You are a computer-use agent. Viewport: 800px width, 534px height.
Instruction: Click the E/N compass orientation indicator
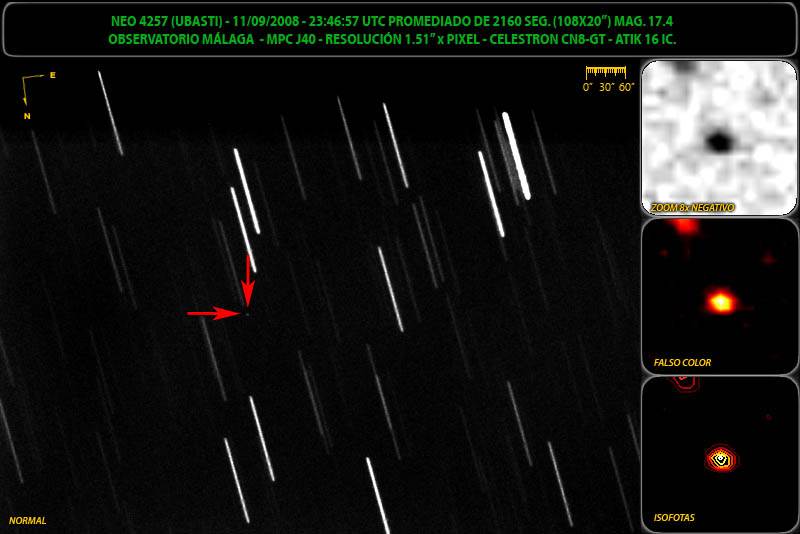tap(38, 96)
